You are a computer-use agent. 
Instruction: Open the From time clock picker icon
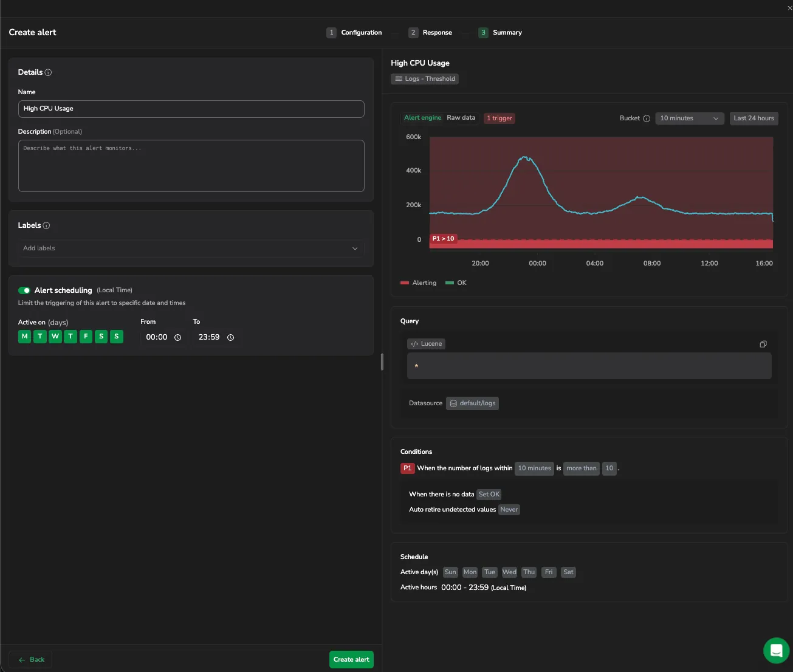[x=178, y=337]
